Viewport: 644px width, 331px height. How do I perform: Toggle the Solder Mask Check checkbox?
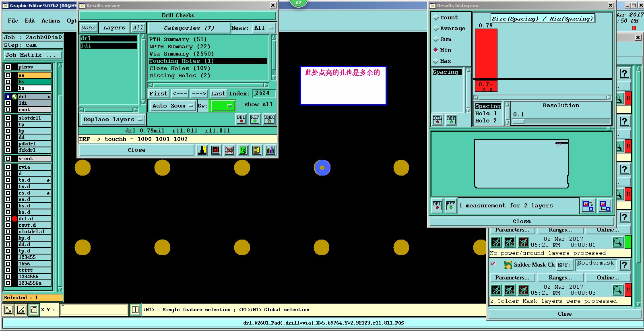493,264
